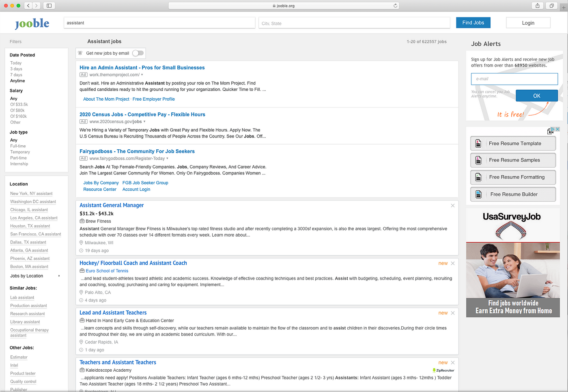Open Lab assistant similar job link

point(22,297)
